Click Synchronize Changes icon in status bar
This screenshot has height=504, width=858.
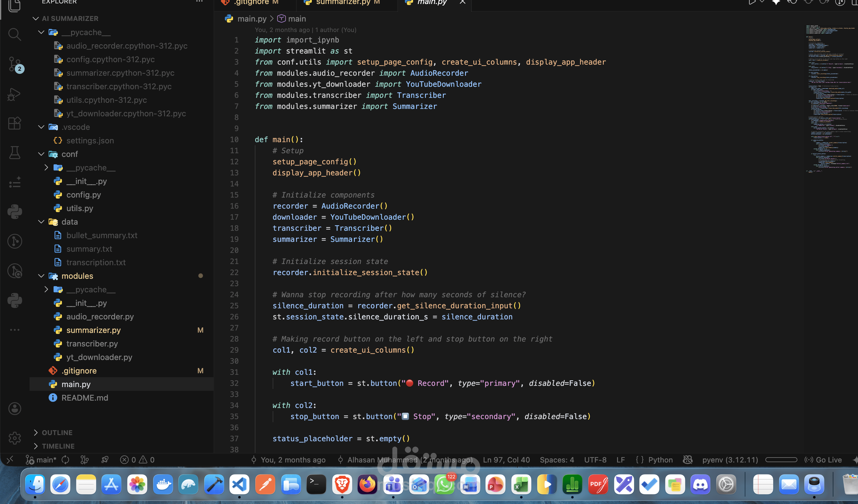coord(65,460)
